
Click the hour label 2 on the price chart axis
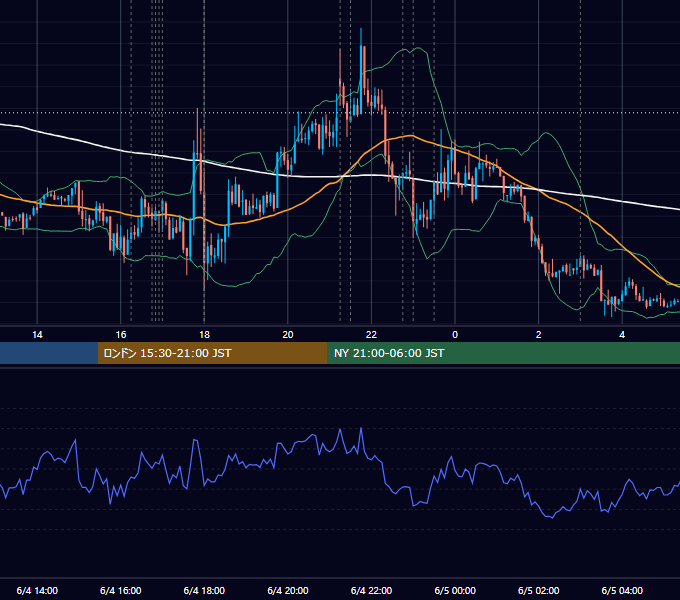[539, 335]
